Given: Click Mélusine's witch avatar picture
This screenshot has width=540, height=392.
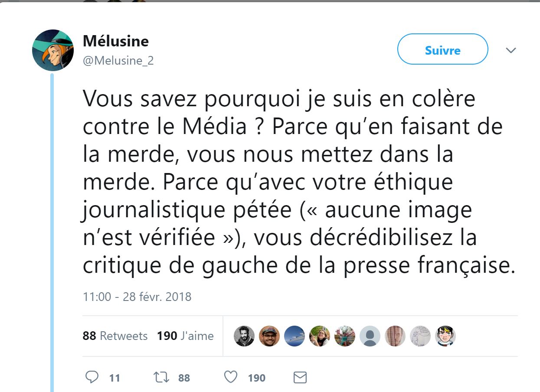Looking at the screenshot, I should [54, 49].
